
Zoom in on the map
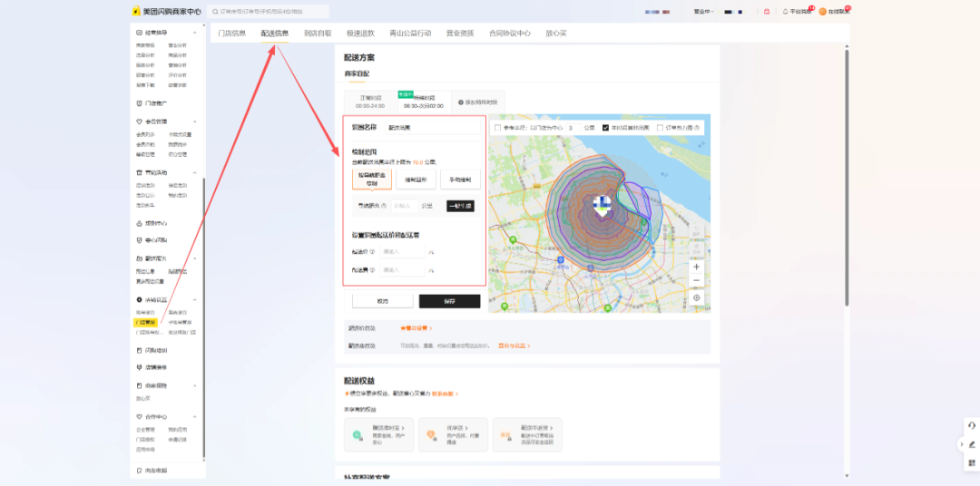tap(697, 266)
